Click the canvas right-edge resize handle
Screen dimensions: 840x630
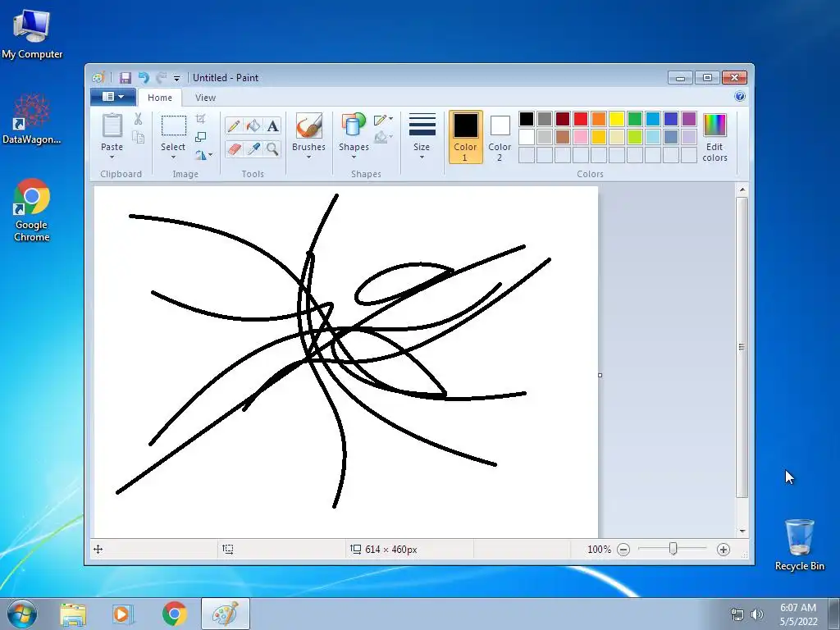pyautogui.click(x=600, y=375)
